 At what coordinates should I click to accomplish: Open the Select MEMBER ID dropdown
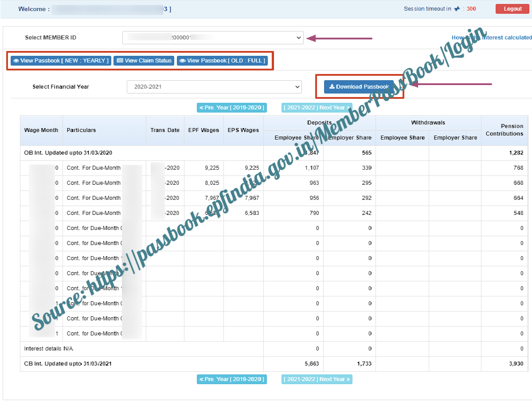coord(213,38)
